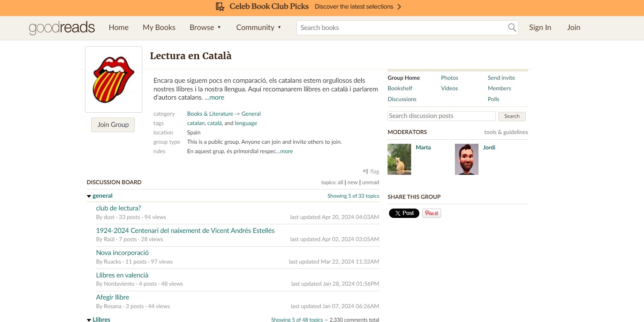Collapse the general discussion folder

click(89, 196)
